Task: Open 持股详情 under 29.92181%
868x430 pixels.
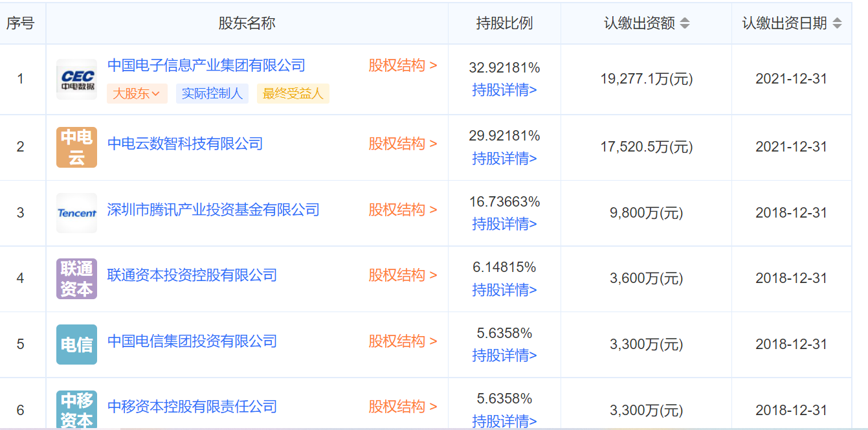Action: point(504,158)
